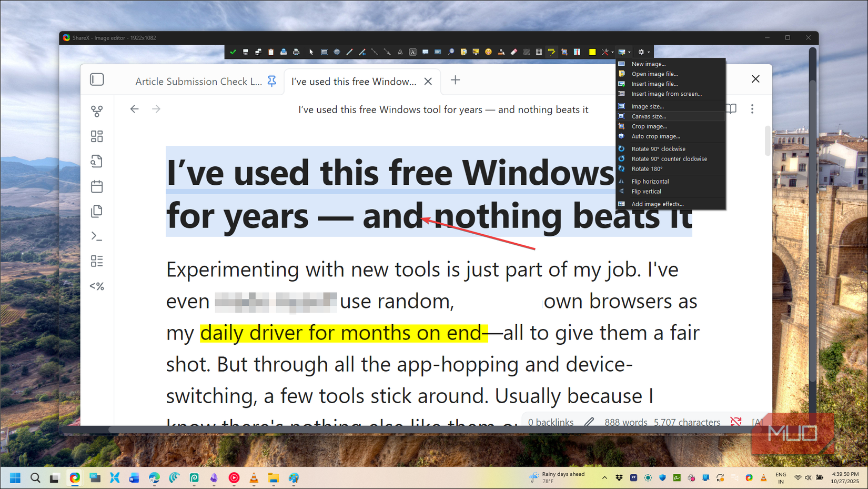Select the step counter tool
868x489 pixels.
(438, 52)
